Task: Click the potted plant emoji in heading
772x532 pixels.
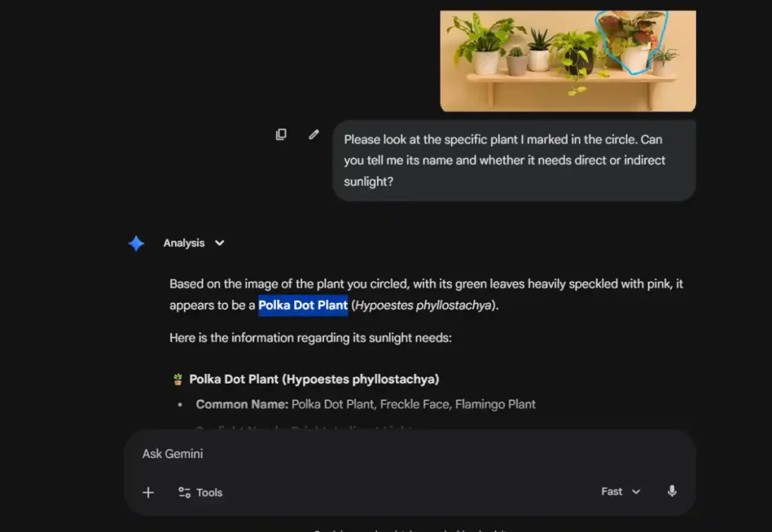Action: click(x=178, y=379)
